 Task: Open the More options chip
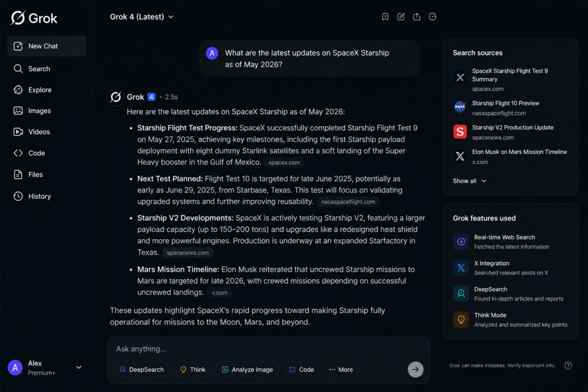coord(341,370)
